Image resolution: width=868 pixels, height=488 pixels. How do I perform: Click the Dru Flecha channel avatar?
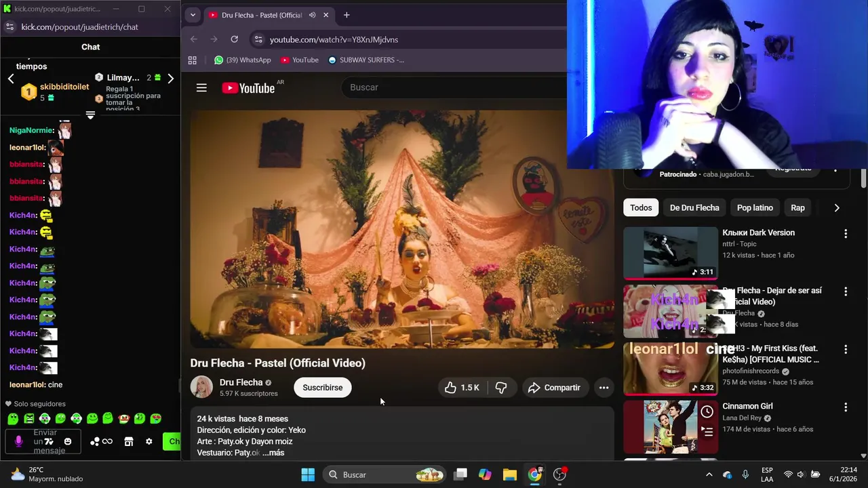point(201,387)
